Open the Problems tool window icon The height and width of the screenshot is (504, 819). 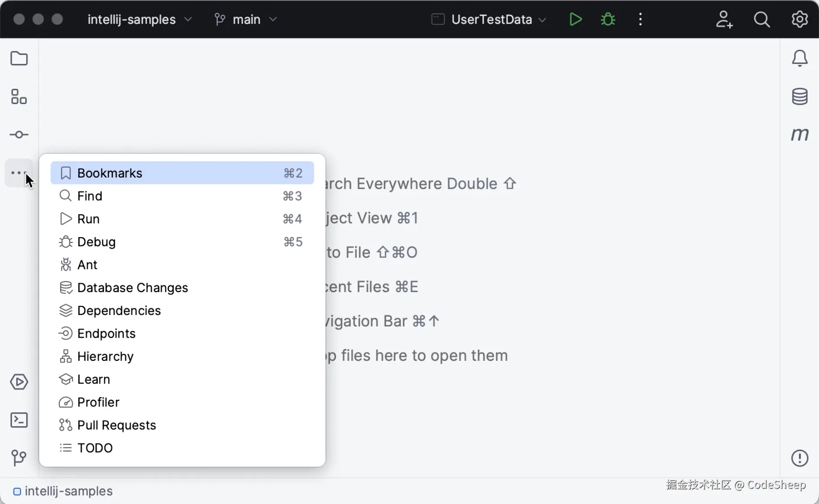(799, 458)
